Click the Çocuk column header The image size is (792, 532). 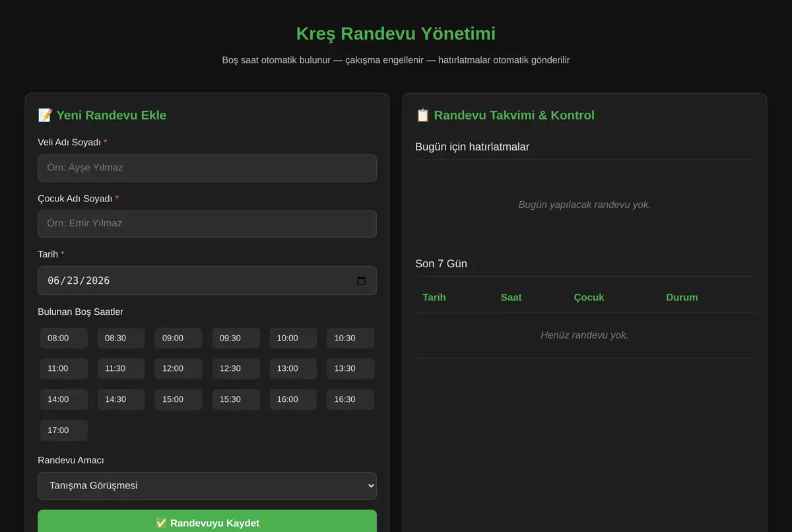[589, 298]
